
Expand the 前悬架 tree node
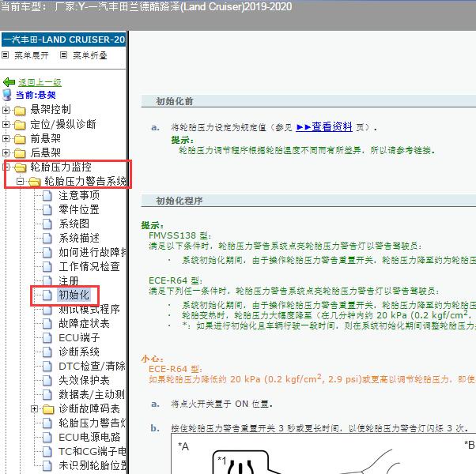(x=6, y=138)
